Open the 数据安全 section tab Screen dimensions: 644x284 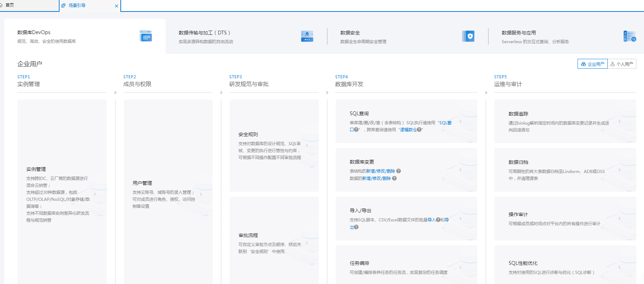[407, 37]
